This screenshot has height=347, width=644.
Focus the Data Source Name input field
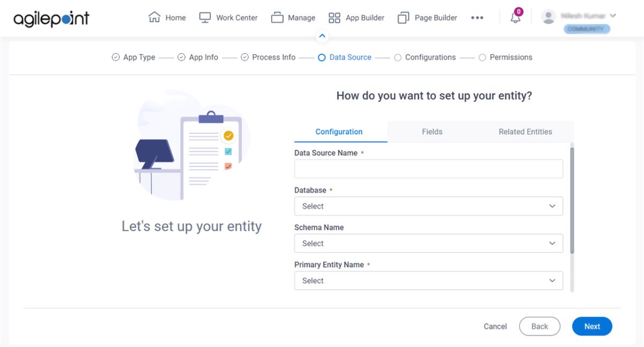click(x=428, y=168)
